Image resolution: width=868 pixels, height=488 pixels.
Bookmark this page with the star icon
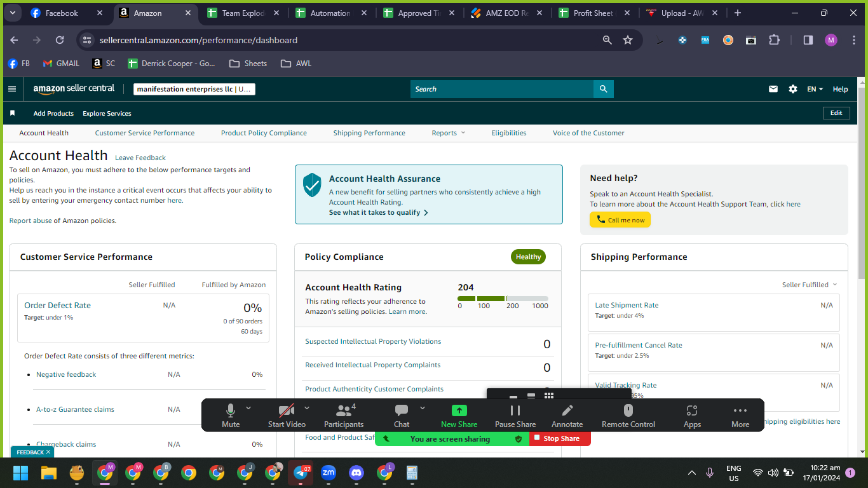coord(628,40)
